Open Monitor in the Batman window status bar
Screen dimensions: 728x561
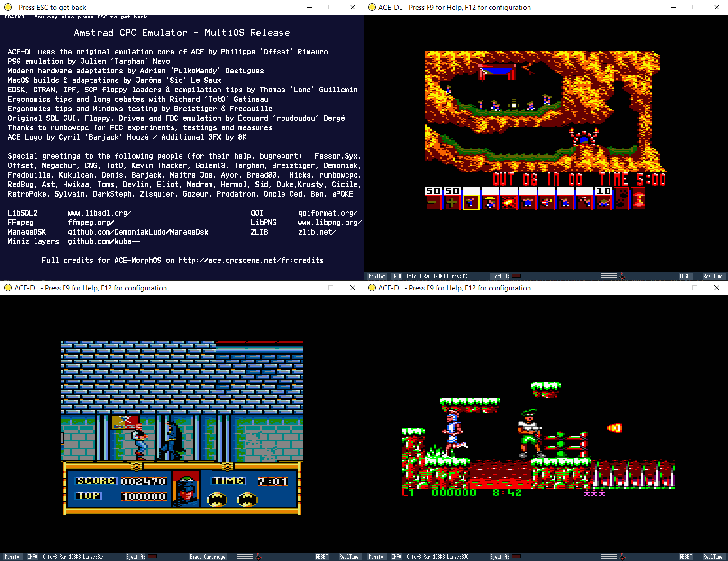coord(13,557)
